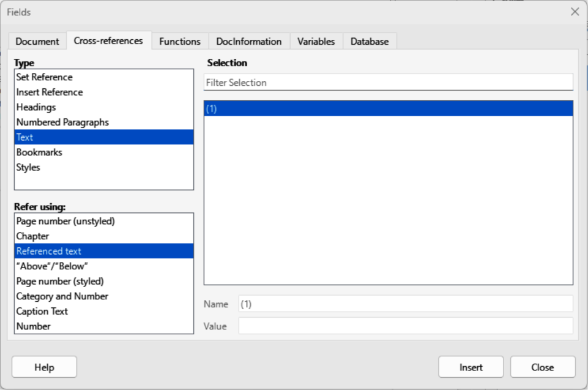Click the Filter Selection field
Image resolution: width=588 pixels, height=390 pixels.
(x=388, y=83)
